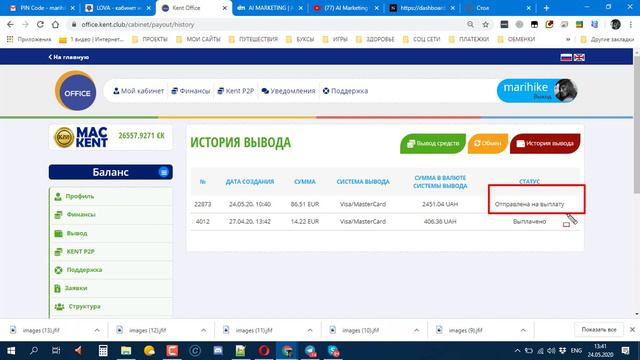640x360 pixels.
Task: Click the zoom magnifier in address bar
Action: click(470, 24)
